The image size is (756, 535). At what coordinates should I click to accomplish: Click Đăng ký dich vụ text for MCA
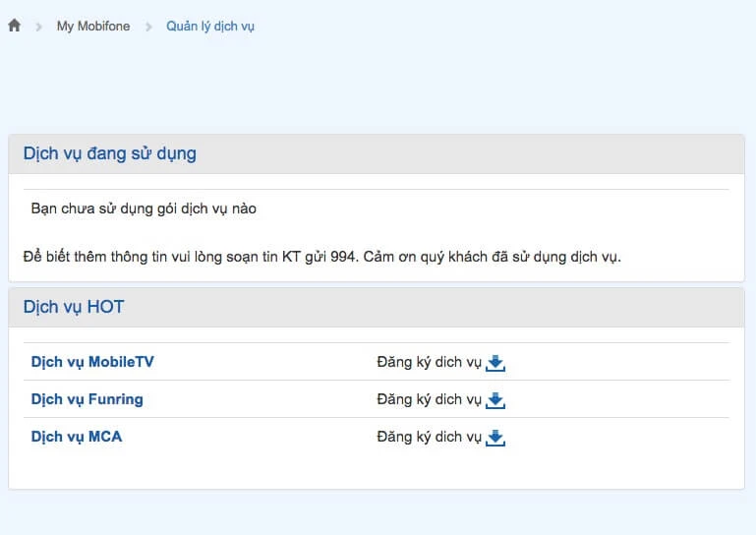pos(429,437)
